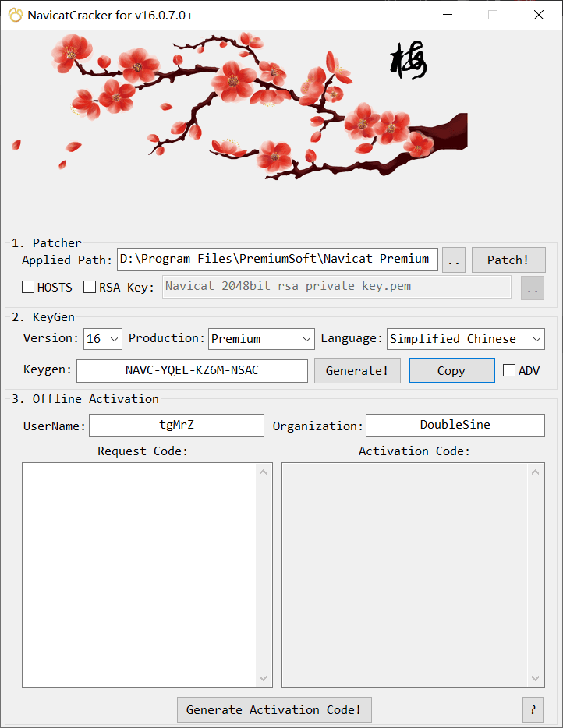
Task: Open help with the question mark button
Action: pos(533,709)
